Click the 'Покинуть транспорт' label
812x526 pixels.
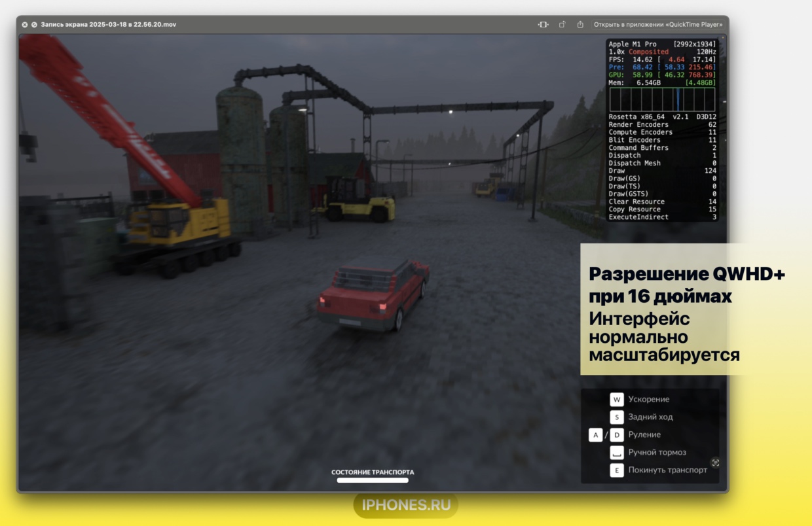coord(667,470)
